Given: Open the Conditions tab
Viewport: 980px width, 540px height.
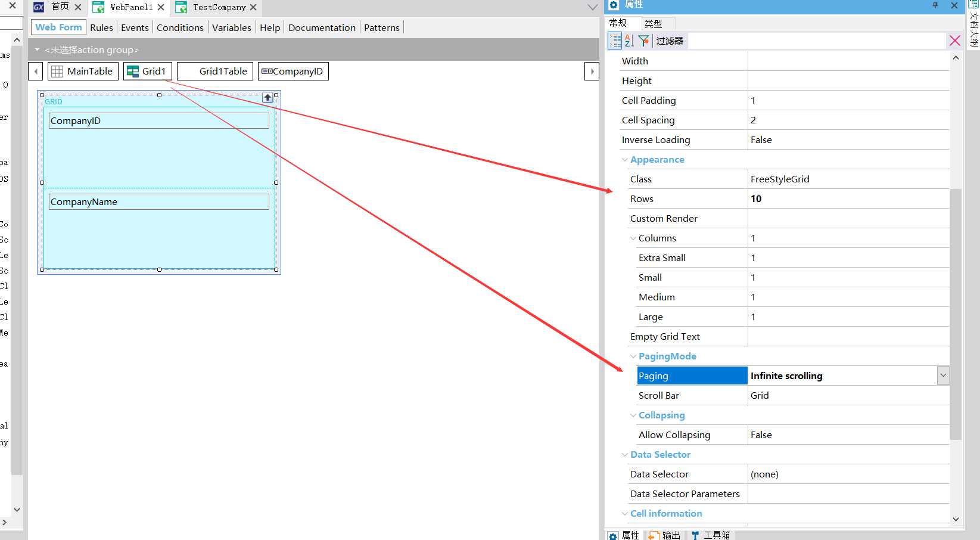Looking at the screenshot, I should pyautogui.click(x=180, y=27).
